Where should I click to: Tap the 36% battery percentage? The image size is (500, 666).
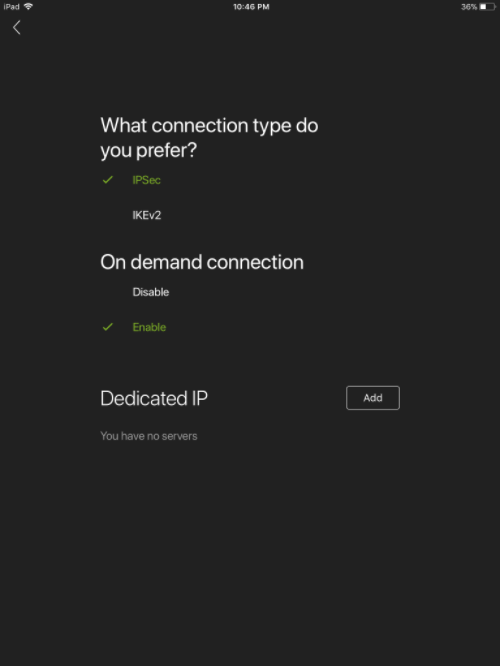tap(469, 7)
